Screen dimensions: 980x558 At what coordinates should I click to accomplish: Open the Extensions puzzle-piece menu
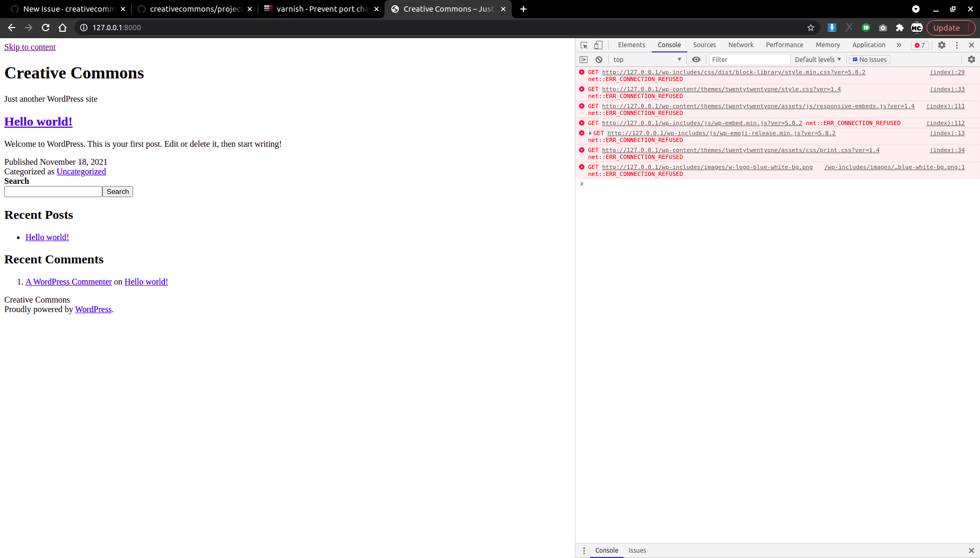(x=900, y=28)
